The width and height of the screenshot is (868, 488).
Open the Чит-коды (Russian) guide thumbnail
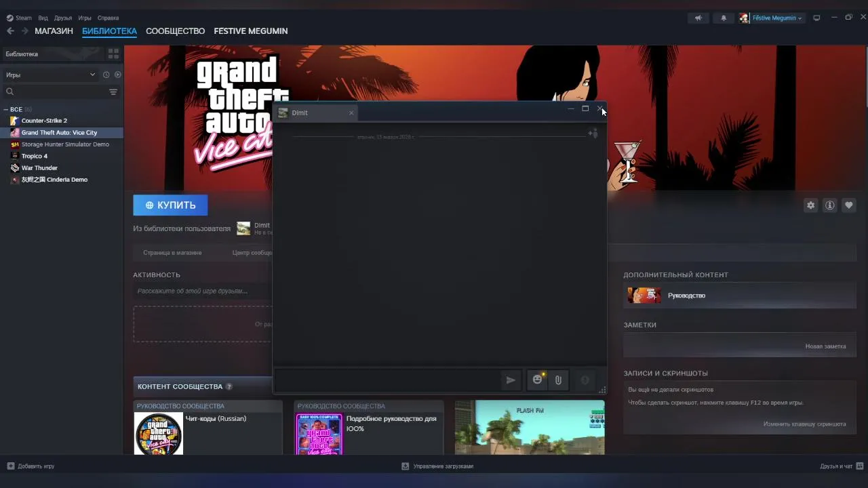click(159, 434)
